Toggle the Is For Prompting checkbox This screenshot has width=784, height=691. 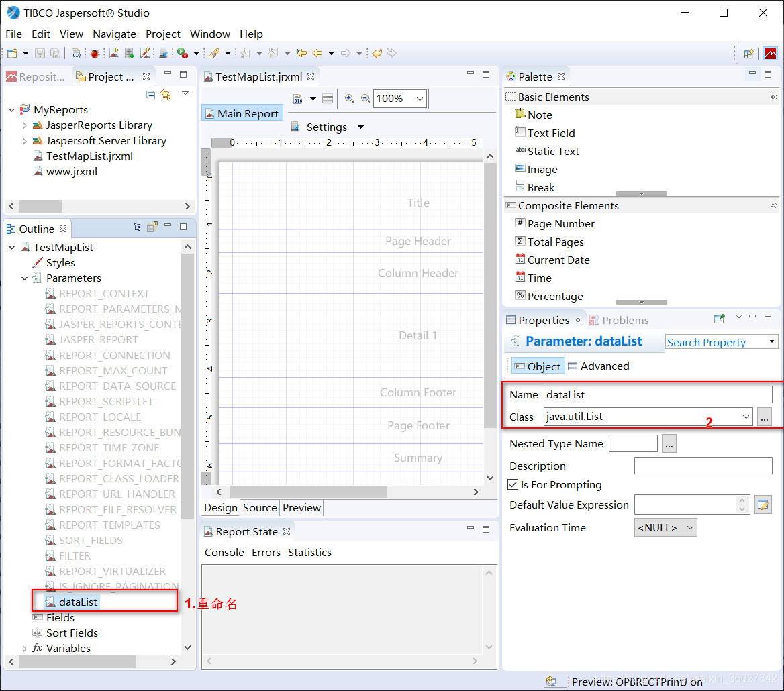coord(513,484)
